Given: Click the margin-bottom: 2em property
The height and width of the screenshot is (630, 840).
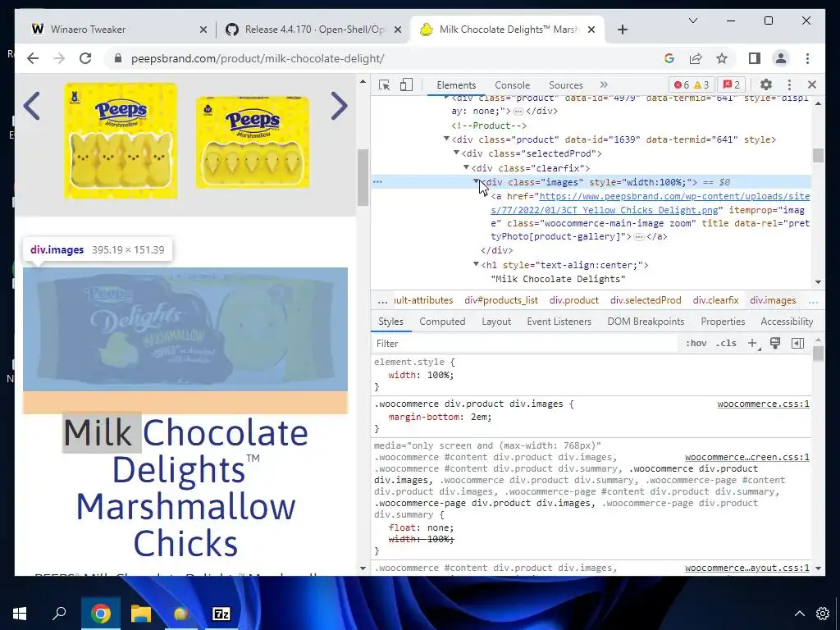Looking at the screenshot, I should click(440, 416).
